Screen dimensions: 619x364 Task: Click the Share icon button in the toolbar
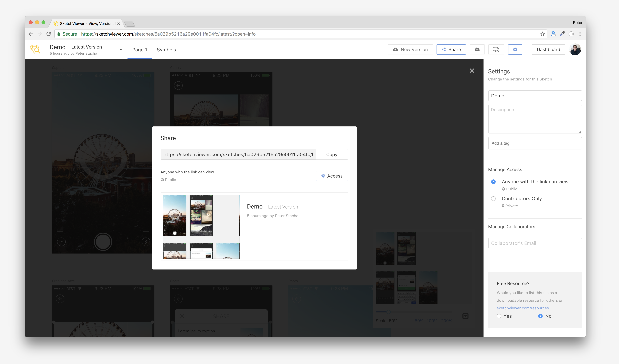pos(451,49)
